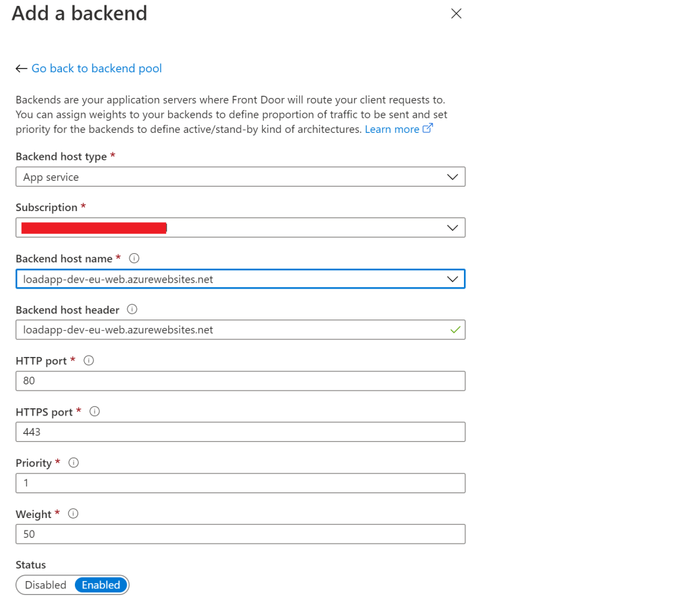673x616 pixels.
Task: Click the Weight info icon
Action: point(74,514)
